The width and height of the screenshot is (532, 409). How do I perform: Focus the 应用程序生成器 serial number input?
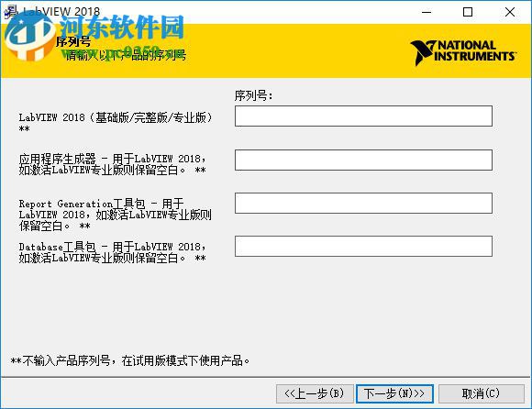click(x=363, y=160)
